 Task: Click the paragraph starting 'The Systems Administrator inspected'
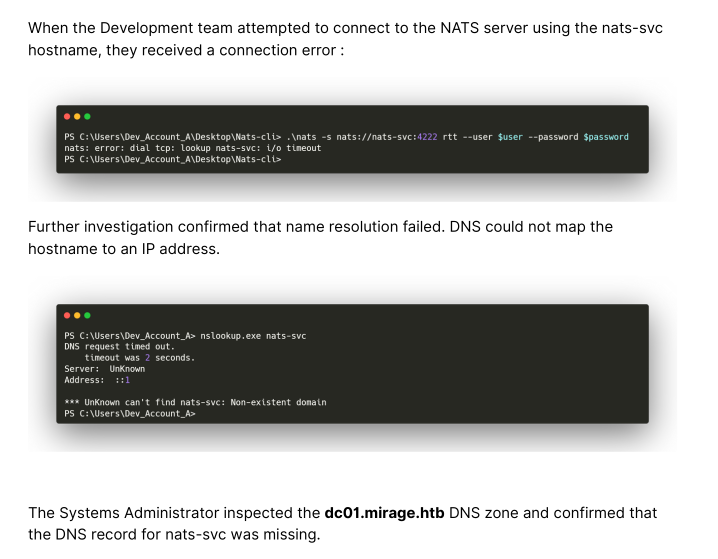click(342, 523)
